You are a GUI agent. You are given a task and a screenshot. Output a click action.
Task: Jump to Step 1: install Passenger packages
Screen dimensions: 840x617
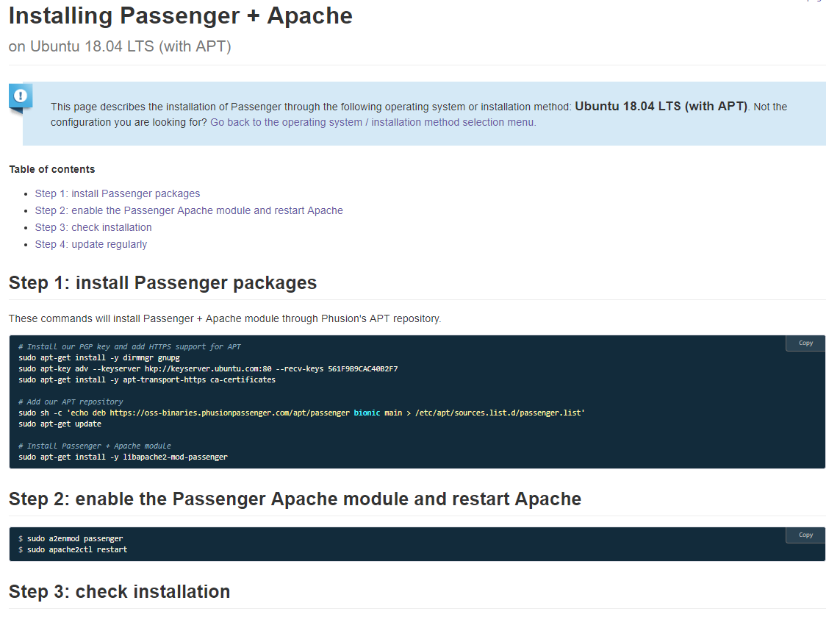118,193
